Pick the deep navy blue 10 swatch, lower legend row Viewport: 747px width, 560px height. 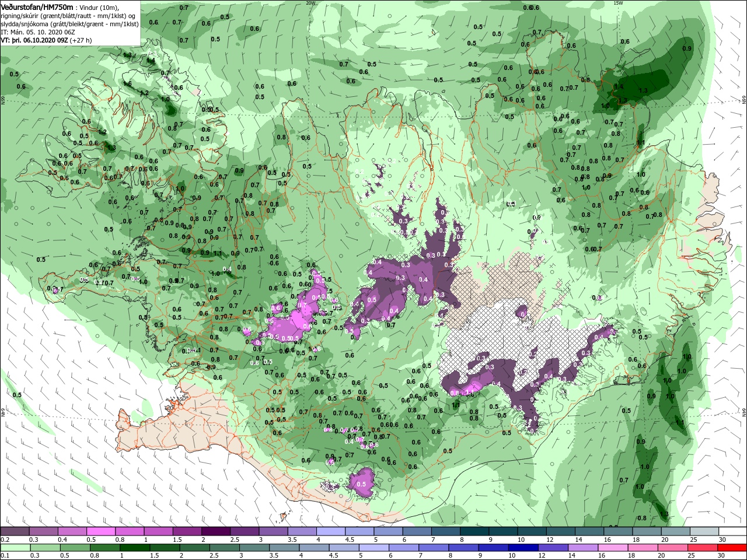coord(523,548)
